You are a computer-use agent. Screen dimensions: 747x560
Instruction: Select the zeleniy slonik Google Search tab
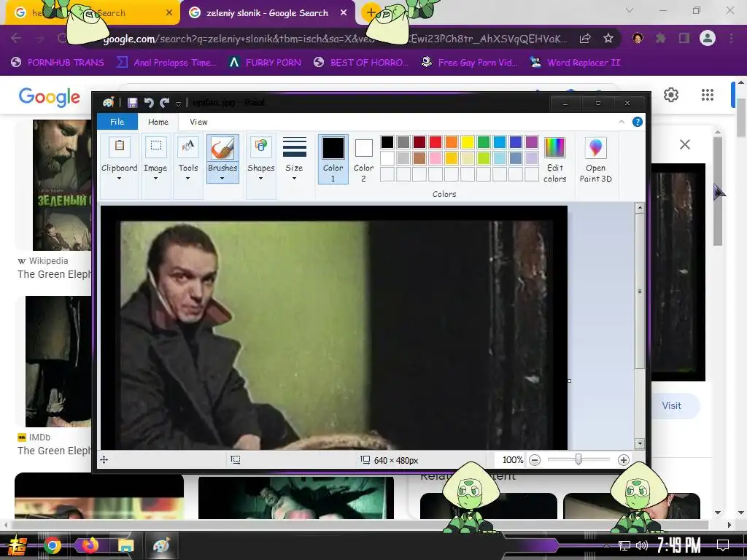(x=268, y=13)
